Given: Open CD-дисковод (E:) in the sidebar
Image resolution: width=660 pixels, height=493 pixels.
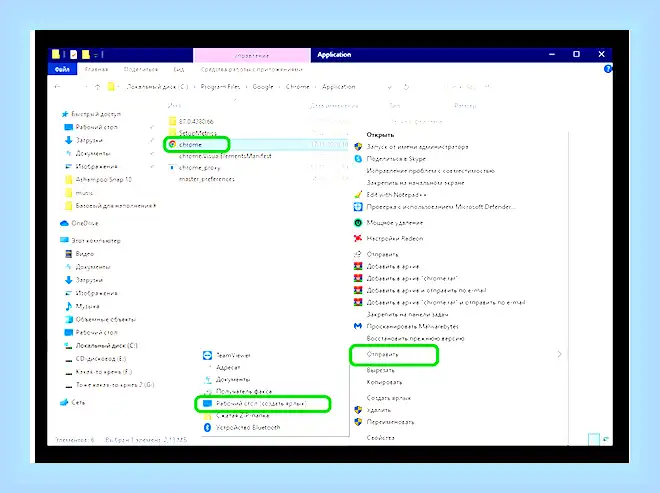Looking at the screenshot, I should [x=96, y=359].
